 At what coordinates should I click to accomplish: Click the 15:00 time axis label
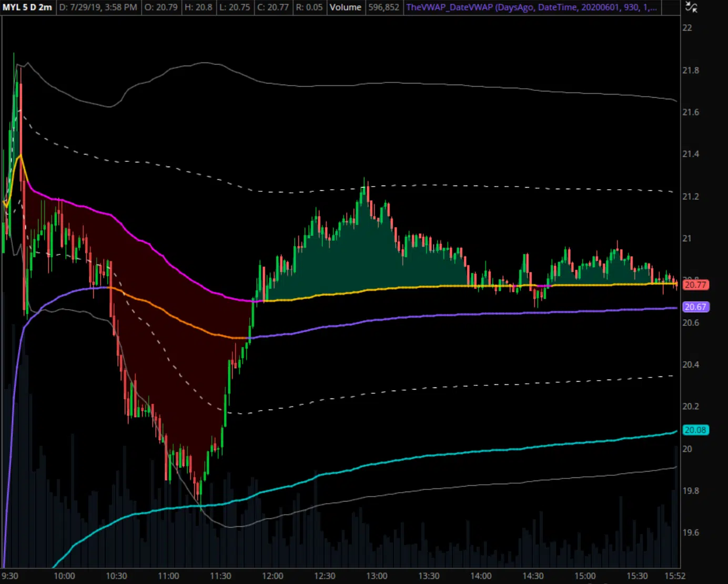585,576
